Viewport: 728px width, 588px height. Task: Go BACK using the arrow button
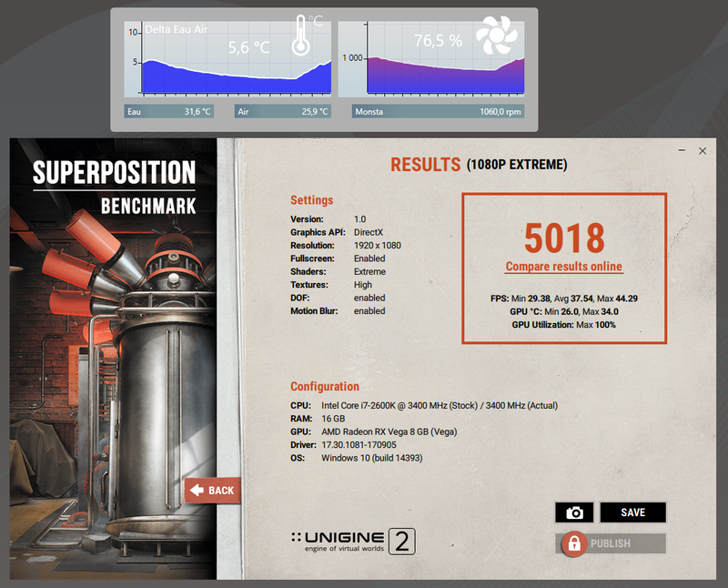212,490
